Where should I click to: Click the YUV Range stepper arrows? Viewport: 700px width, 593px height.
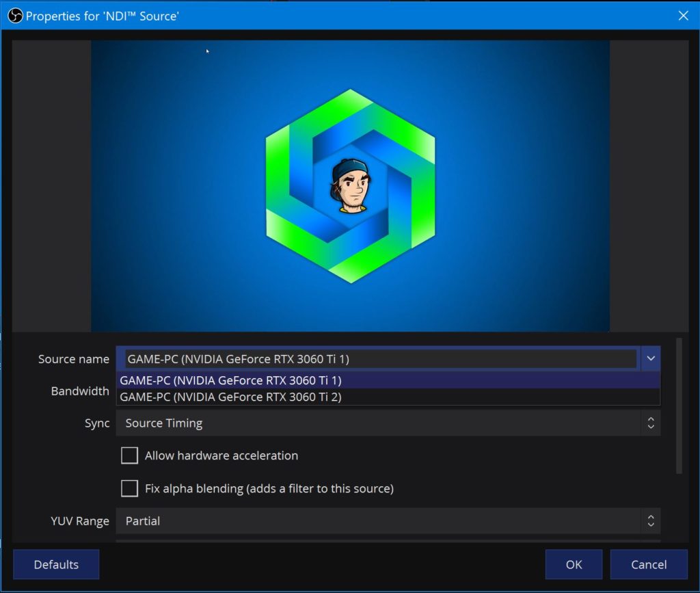click(x=650, y=520)
